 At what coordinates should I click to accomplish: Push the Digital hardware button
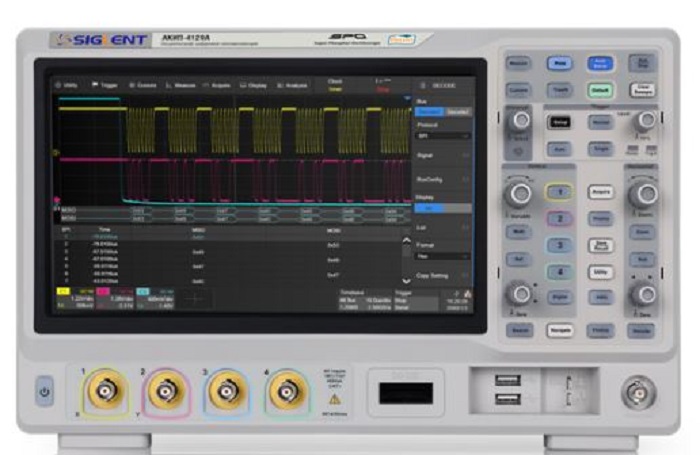(x=559, y=297)
